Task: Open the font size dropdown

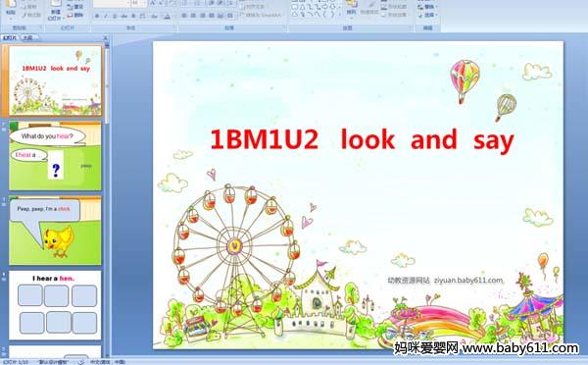Action: pos(144,3)
